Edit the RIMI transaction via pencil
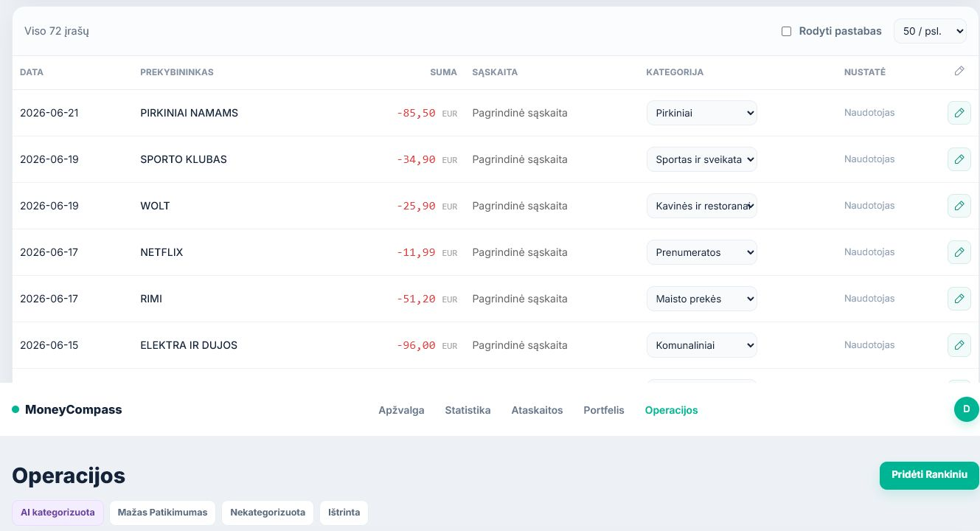 [x=959, y=299]
